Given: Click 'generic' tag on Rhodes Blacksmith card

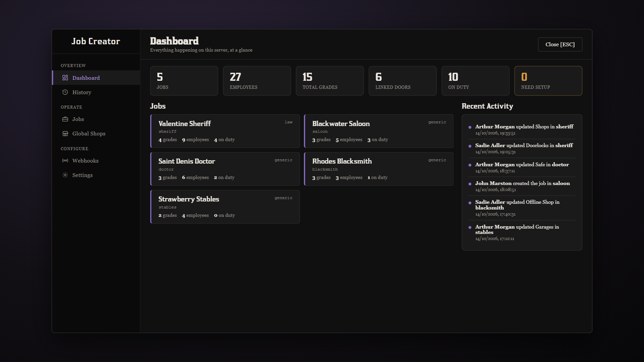Looking at the screenshot, I should [x=437, y=160].
